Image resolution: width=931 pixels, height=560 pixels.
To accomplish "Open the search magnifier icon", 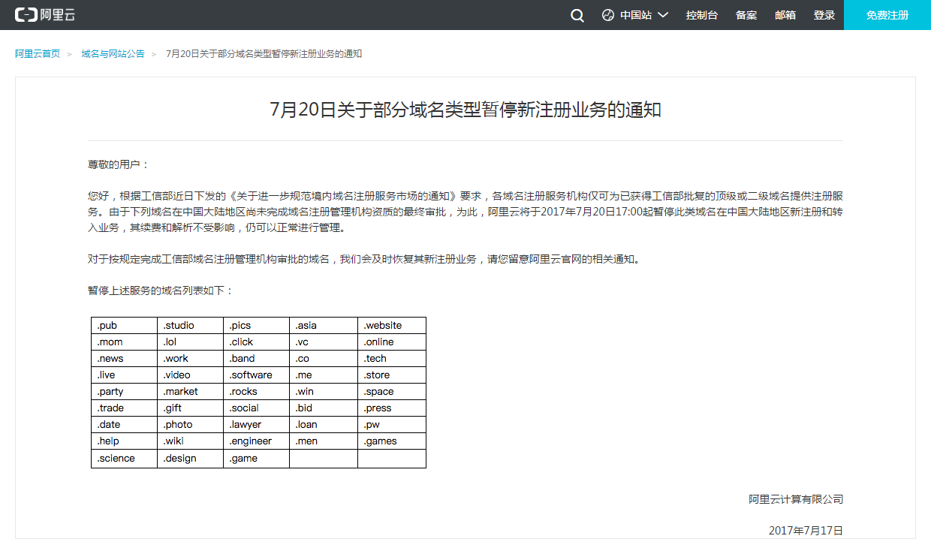I will click(577, 15).
